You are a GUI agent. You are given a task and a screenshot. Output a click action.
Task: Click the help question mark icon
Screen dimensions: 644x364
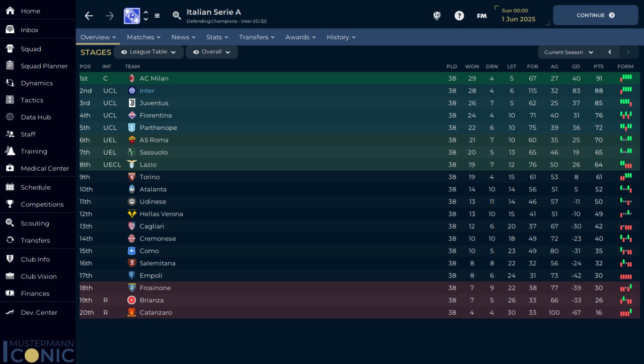(459, 16)
